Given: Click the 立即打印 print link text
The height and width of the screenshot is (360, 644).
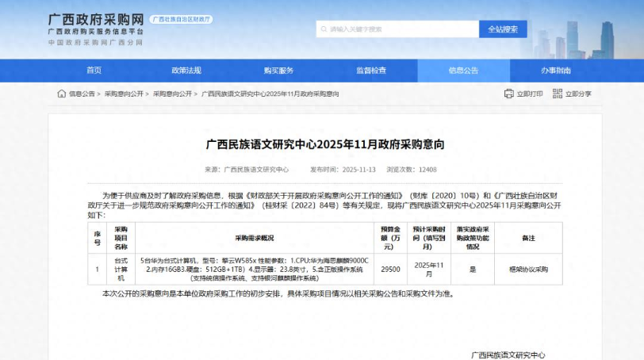Looking at the screenshot, I should tap(530, 94).
